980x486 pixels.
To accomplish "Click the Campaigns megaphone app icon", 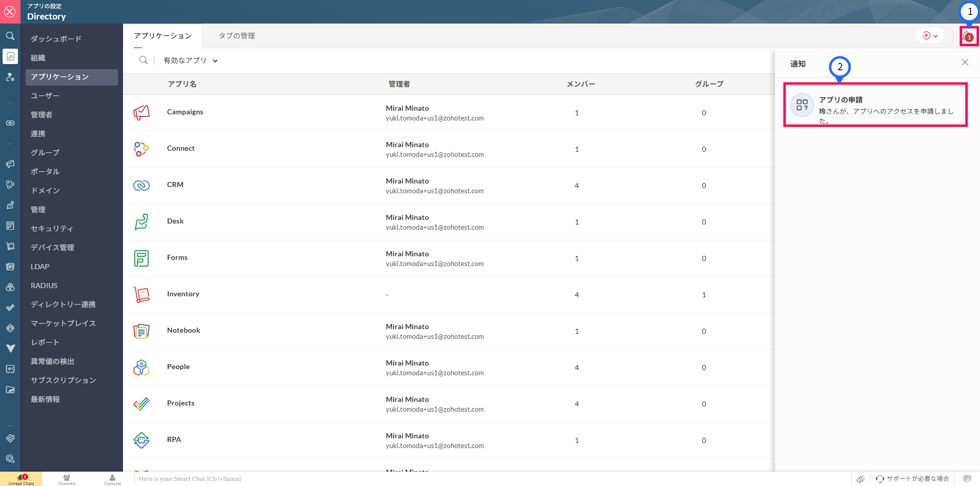I will 141,112.
